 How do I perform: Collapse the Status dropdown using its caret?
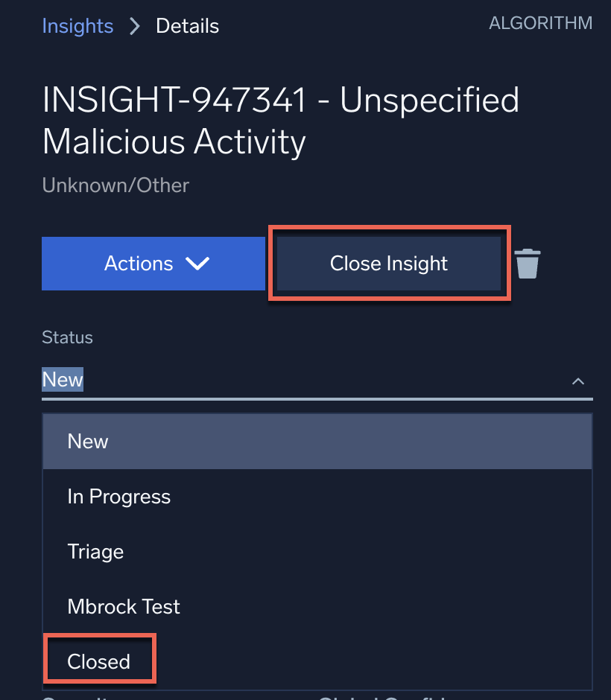(x=577, y=381)
